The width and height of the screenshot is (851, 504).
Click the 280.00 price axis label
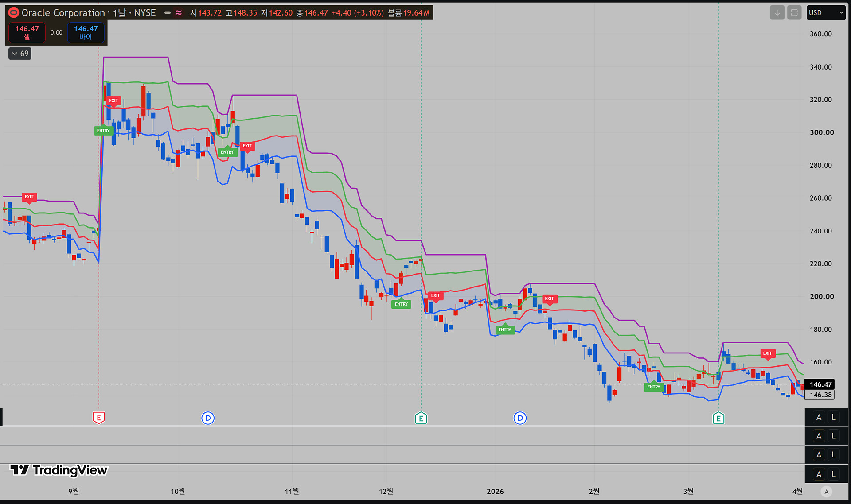click(x=821, y=165)
